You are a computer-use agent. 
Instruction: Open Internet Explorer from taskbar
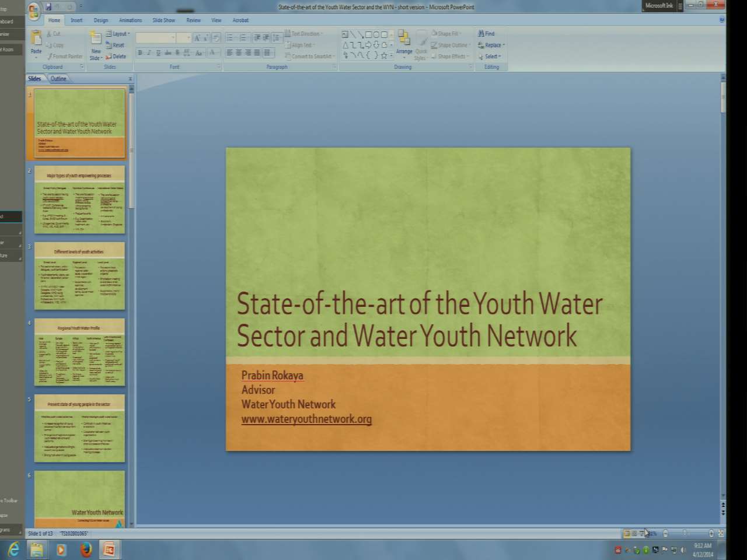[13, 549]
